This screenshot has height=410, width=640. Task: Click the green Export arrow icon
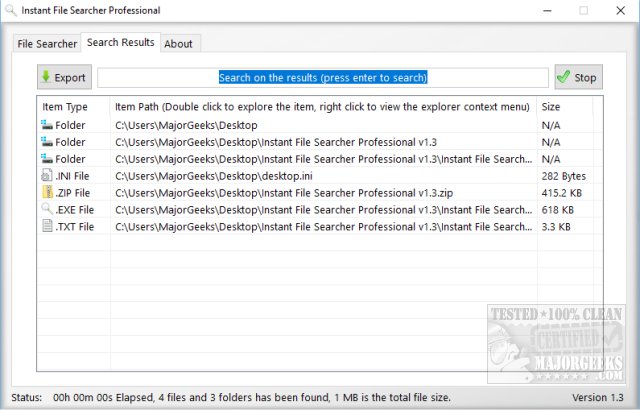46,76
